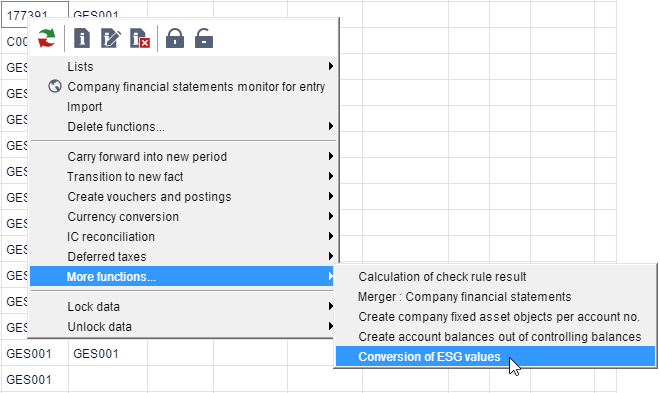Click the open padlock unlock icon

204,38
